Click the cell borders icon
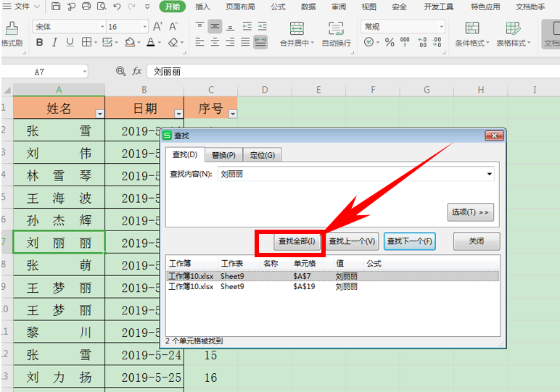The width and height of the screenshot is (560, 392). click(x=86, y=42)
